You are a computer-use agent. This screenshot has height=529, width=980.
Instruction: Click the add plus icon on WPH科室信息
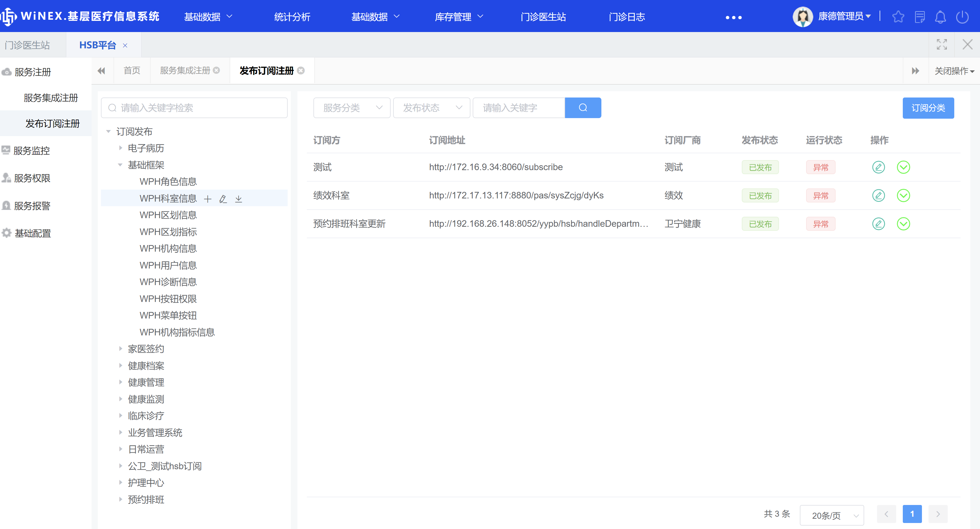coord(208,198)
